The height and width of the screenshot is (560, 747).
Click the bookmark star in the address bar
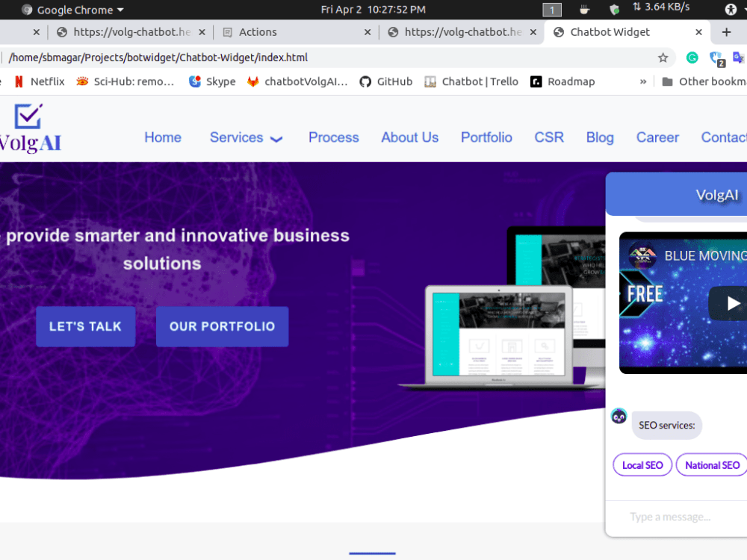point(663,57)
